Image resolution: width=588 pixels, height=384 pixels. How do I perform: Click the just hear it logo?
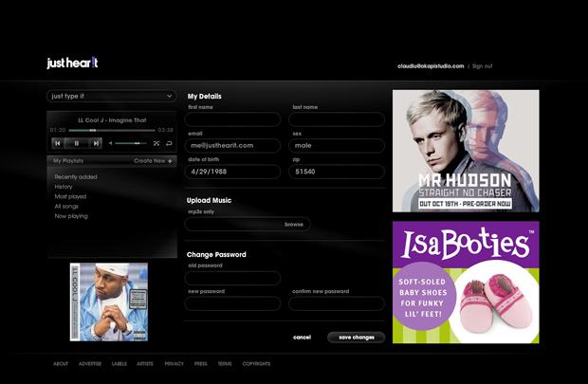point(72,63)
